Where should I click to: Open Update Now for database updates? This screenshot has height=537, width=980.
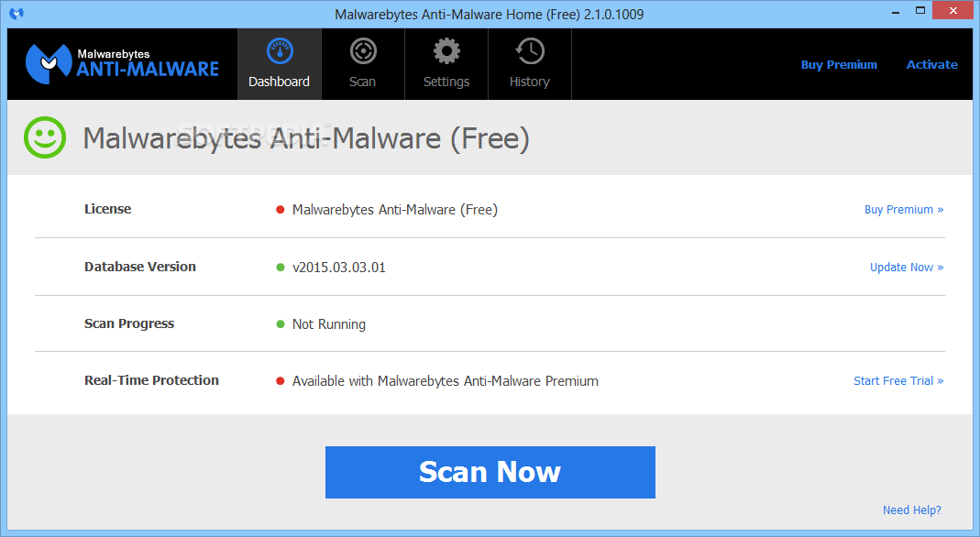[x=906, y=267]
